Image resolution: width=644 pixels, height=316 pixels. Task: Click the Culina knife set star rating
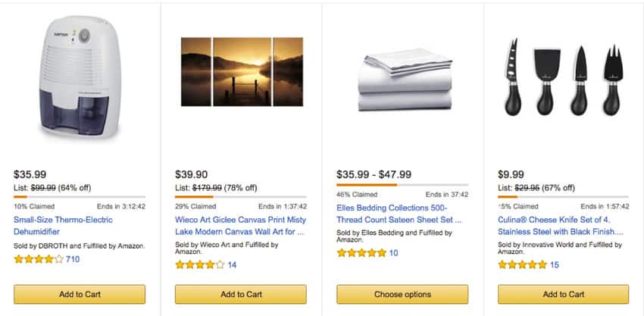coord(523,265)
